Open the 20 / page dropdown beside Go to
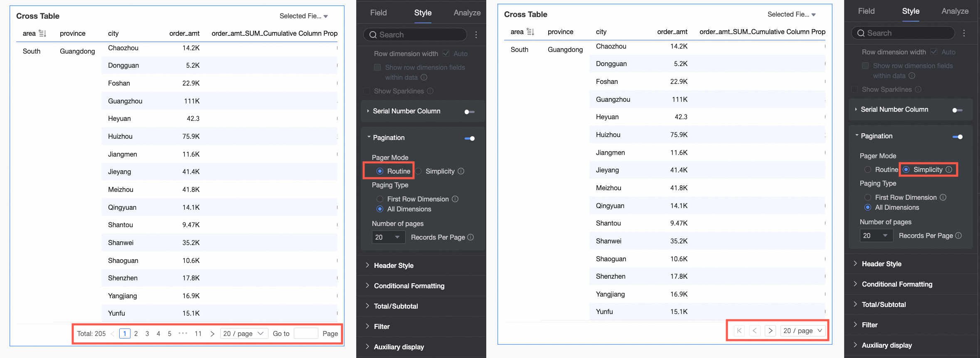The height and width of the screenshot is (358, 980). coord(244,333)
